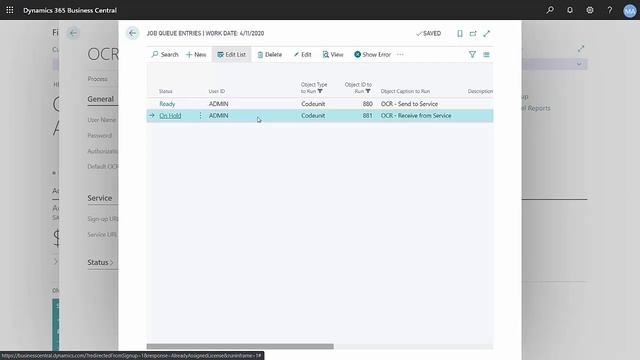Open the list layout options icon

487,54
